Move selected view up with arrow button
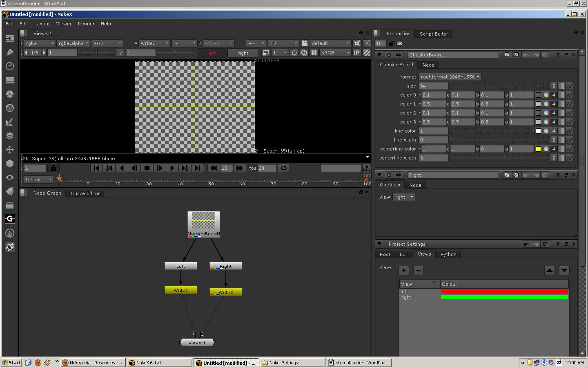Screen dimensions: 588x368 point(550,270)
